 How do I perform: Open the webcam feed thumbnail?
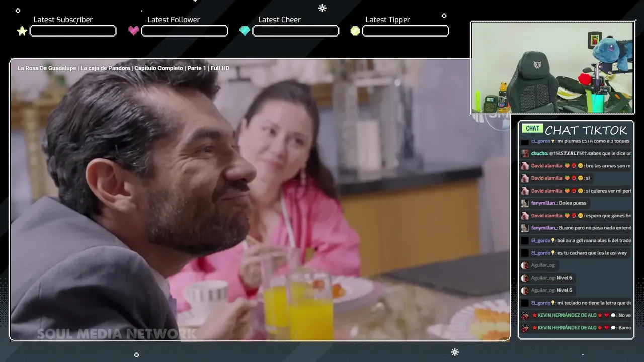coord(552,67)
